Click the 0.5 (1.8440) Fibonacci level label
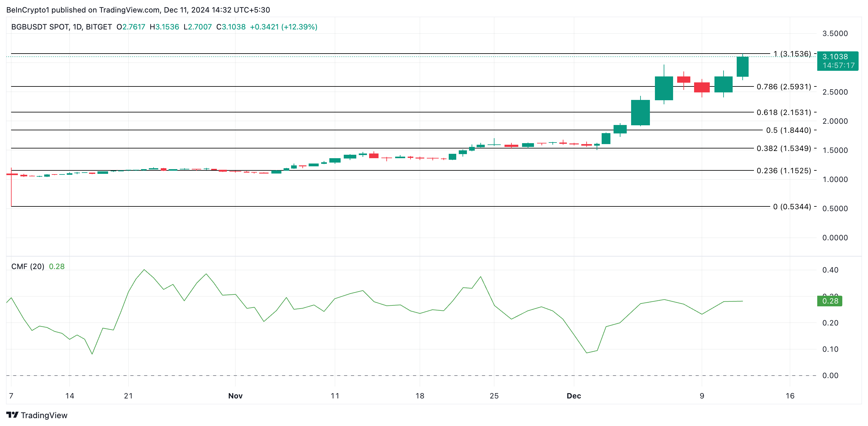The height and width of the screenshot is (426, 868). pos(788,130)
